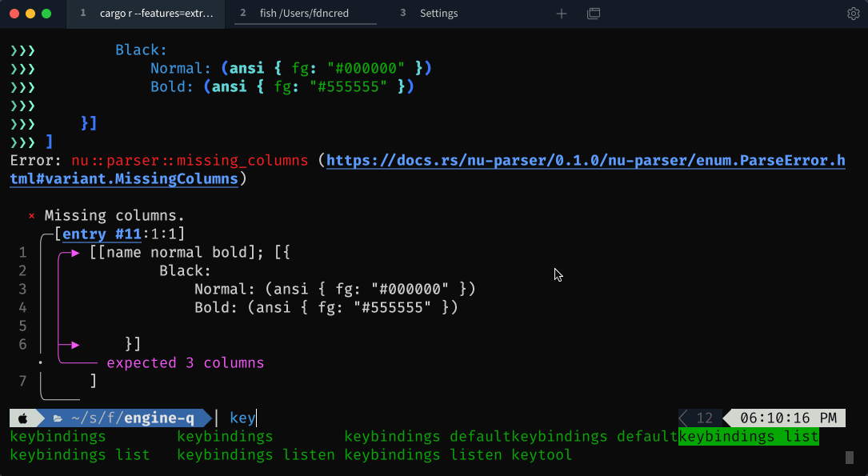Open a new tab with the plus icon
Viewport: 868px width, 476px height.
561,14
